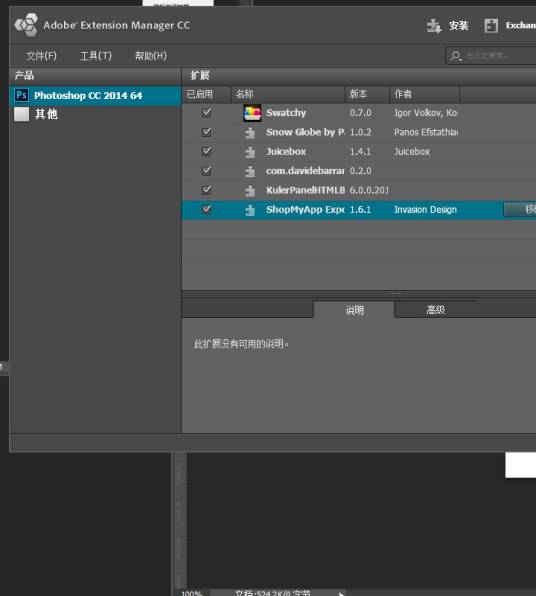536x596 pixels.
Task: Open the 文件(F) menu
Action: 41,56
